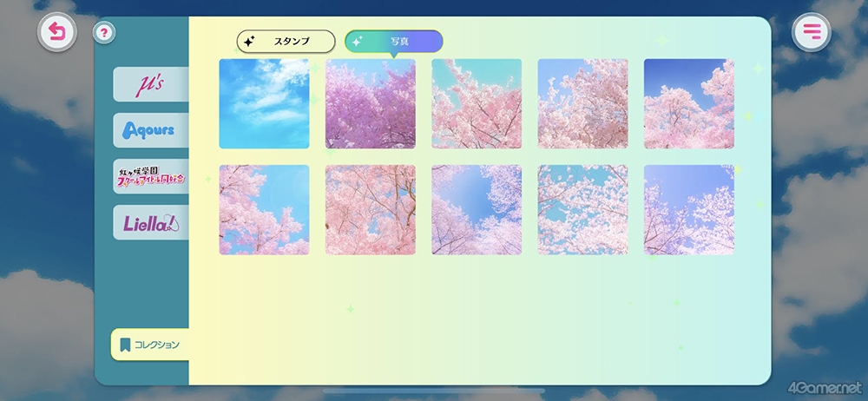Select the μ's group filter
The image size is (868, 401).
point(150,84)
